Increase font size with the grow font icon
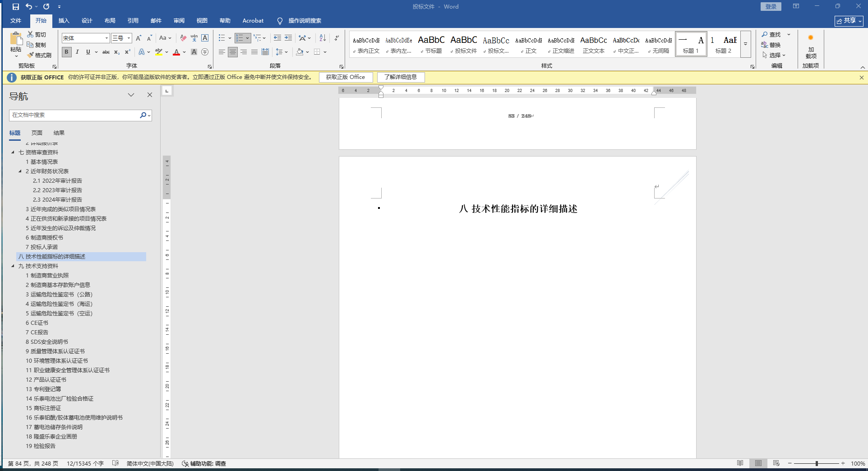868x471 pixels. 139,38
